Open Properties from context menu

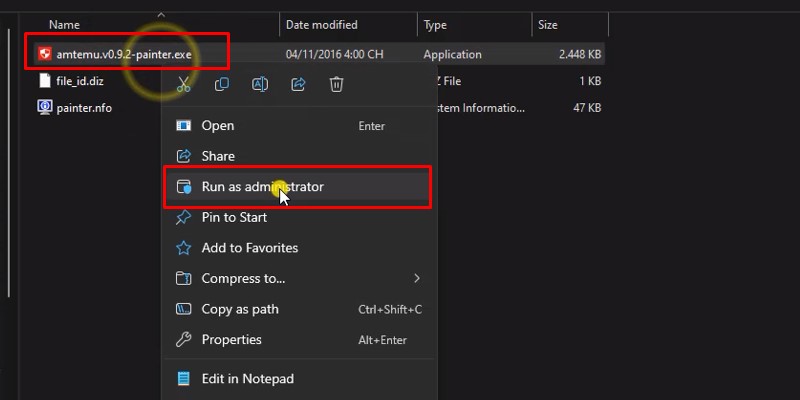tap(231, 340)
